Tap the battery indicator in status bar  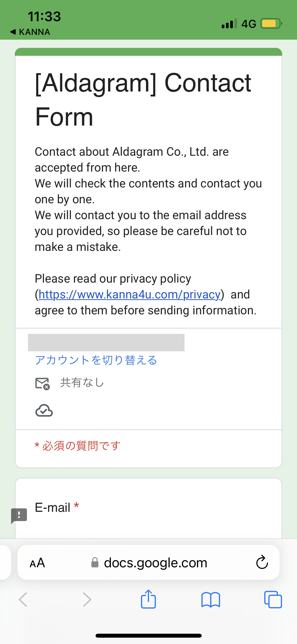pyautogui.click(x=271, y=24)
